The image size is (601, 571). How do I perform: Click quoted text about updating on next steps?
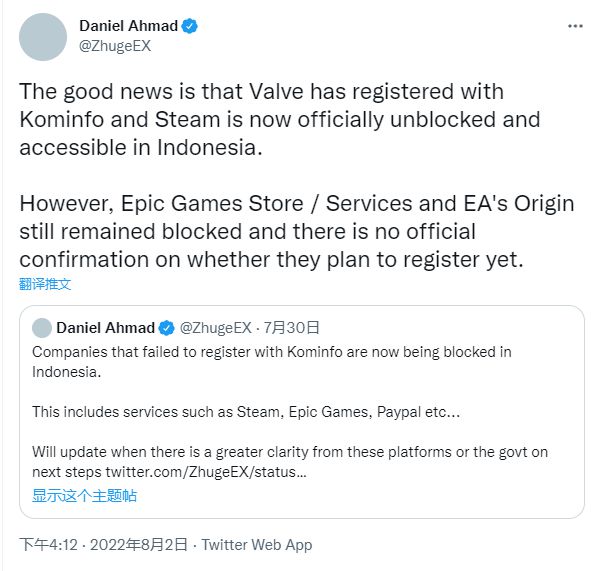point(290,462)
